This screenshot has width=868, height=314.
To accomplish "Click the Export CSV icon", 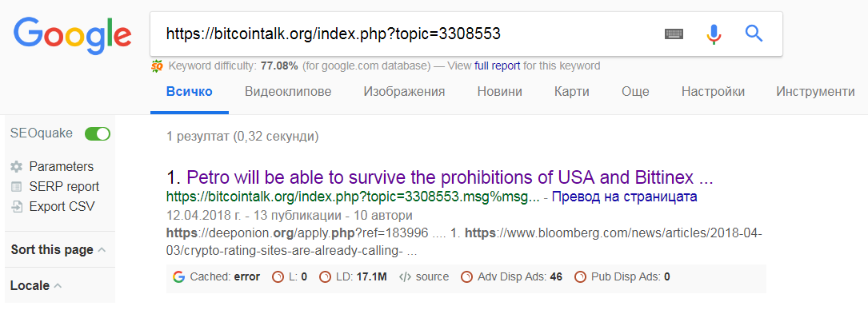I will click(x=17, y=207).
